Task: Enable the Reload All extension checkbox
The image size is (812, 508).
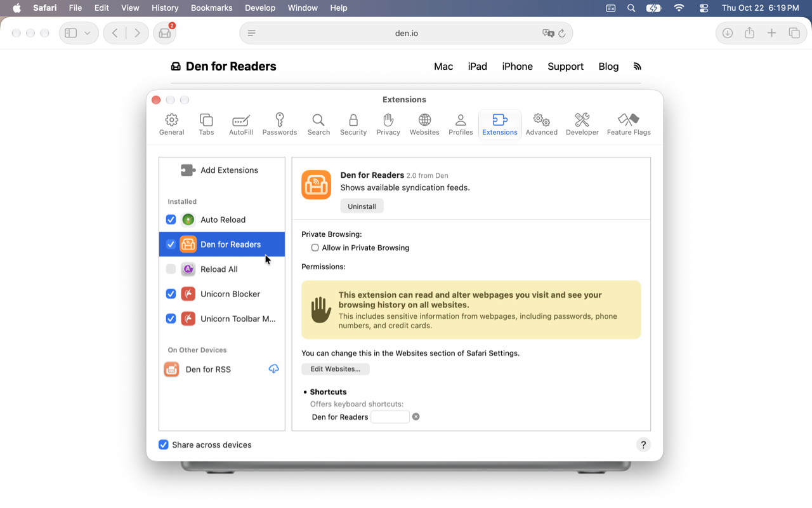Action: (x=171, y=269)
